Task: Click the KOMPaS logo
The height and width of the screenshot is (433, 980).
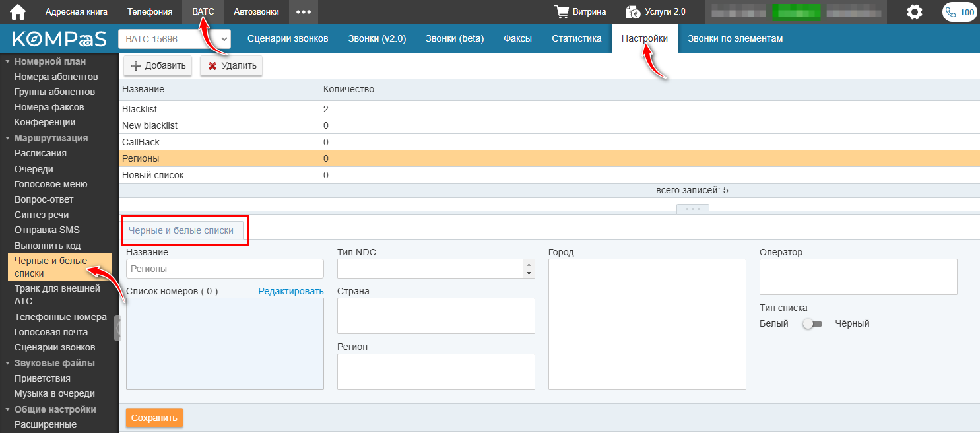Action: (x=59, y=39)
